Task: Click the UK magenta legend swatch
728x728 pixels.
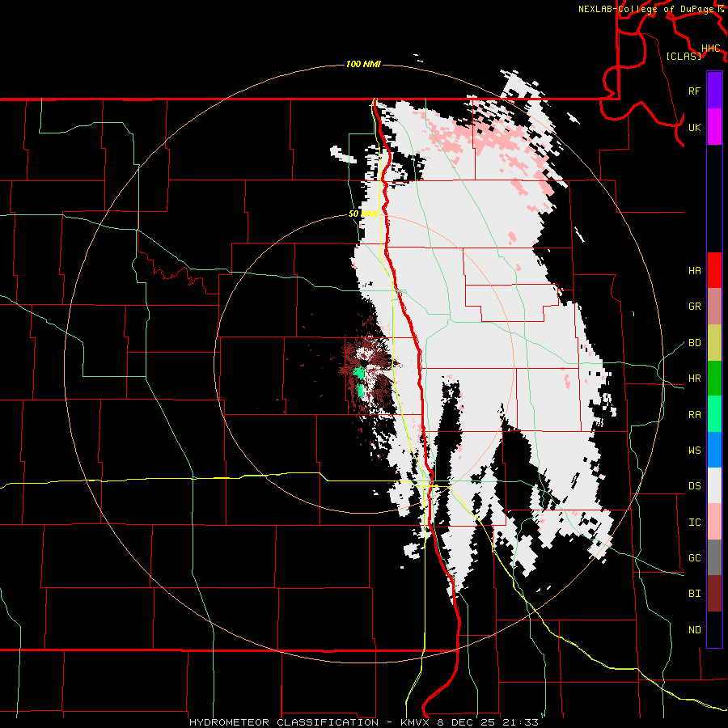Action: 714,127
